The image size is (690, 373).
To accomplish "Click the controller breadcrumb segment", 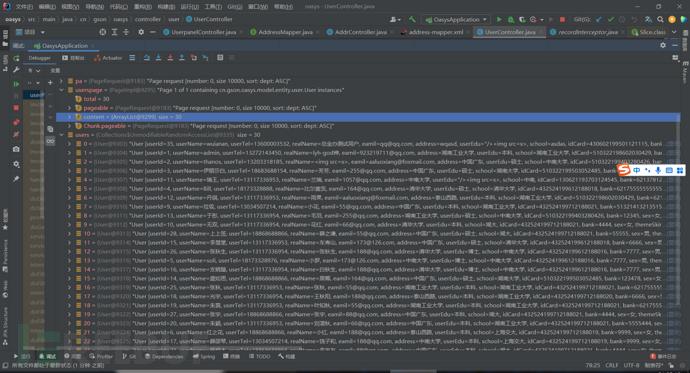I will (x=147, y=19).
